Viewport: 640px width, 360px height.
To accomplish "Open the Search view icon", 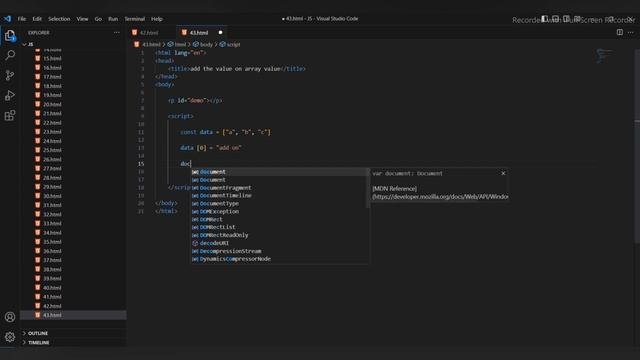I will tap(10, 55).
